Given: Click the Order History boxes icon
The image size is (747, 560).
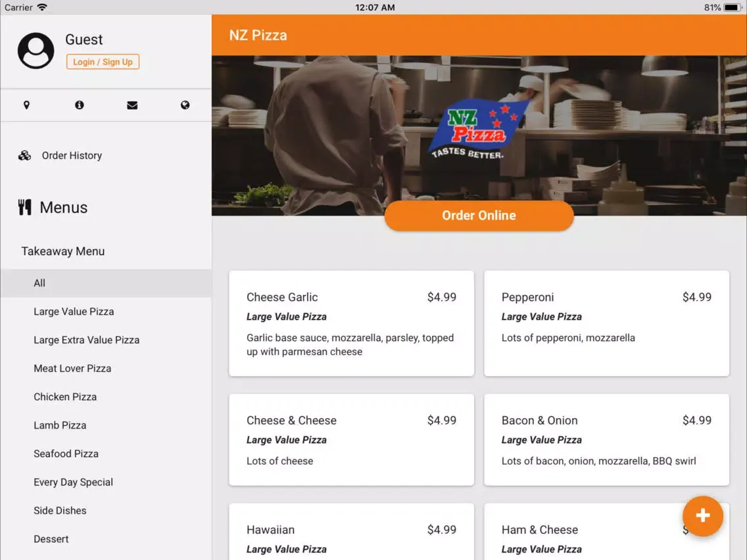Looking at the screenshot, I should pos(25,155).
